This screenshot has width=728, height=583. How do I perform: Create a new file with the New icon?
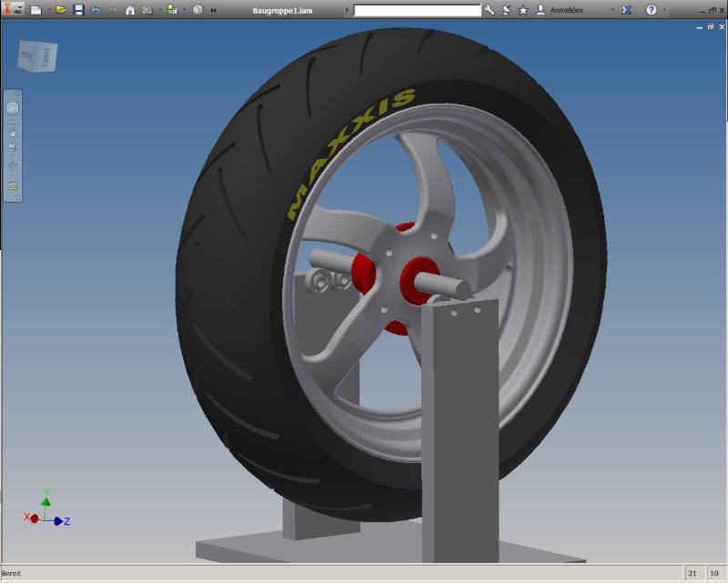point(35,10)
